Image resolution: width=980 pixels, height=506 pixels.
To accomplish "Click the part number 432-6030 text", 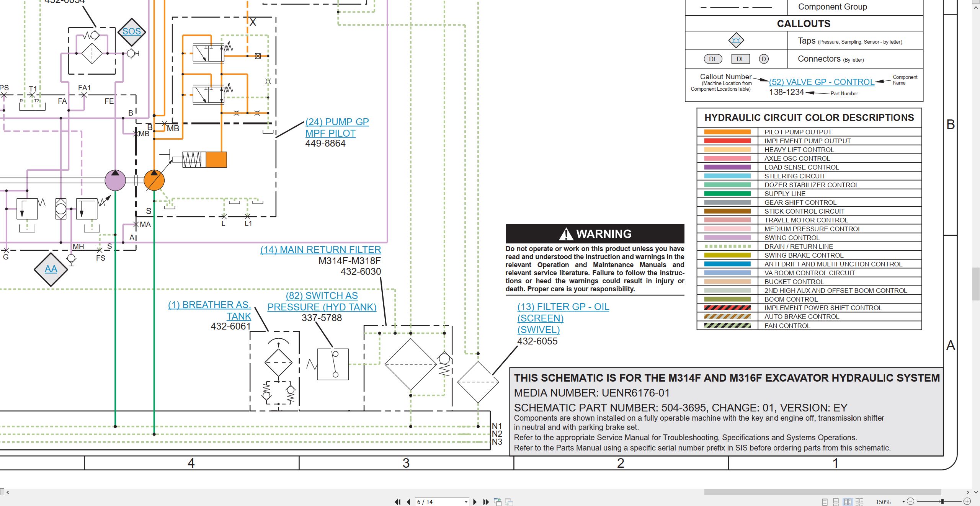I will click(x=361, y=272).
